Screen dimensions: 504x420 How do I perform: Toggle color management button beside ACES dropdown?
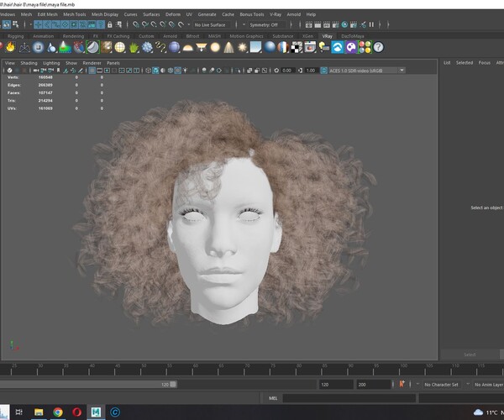coord(324,71)
